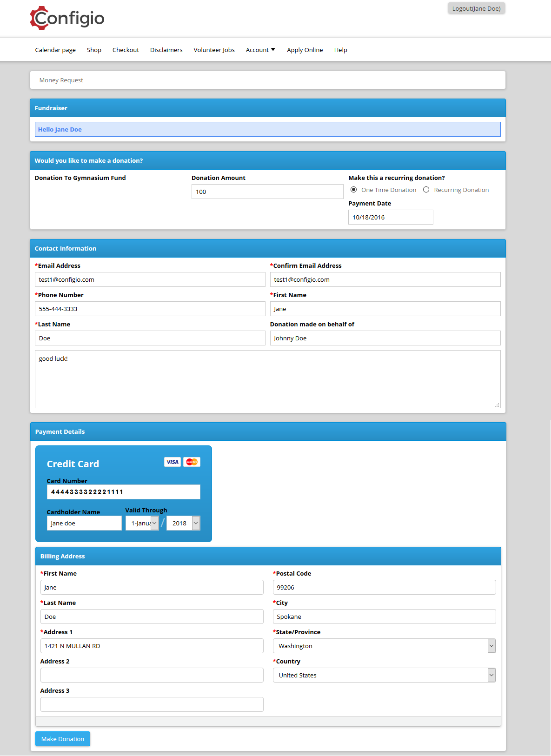Click the Money Request breadcrumb text
The height and width of the screenshot is (756, 551).
61,80
